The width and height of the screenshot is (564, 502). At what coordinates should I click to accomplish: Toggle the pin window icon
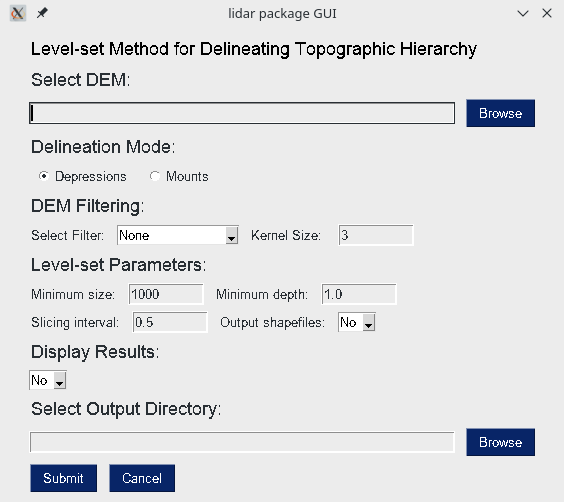point(42,13)
